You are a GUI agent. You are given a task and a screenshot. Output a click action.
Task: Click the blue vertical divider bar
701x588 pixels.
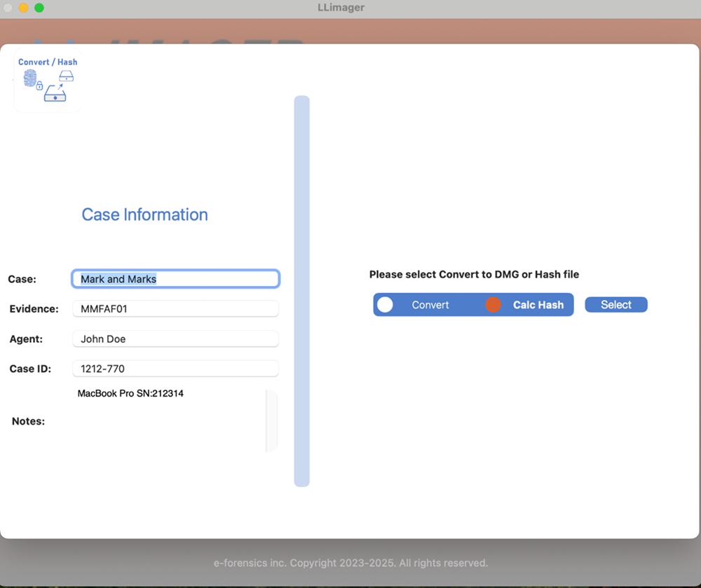pyautogui.click(x=301, y=291)
